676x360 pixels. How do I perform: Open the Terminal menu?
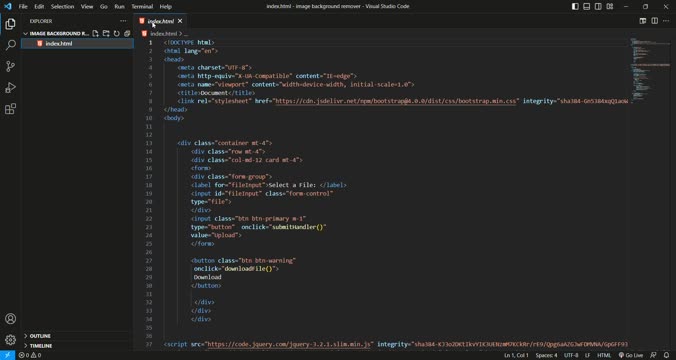(142, 6)
